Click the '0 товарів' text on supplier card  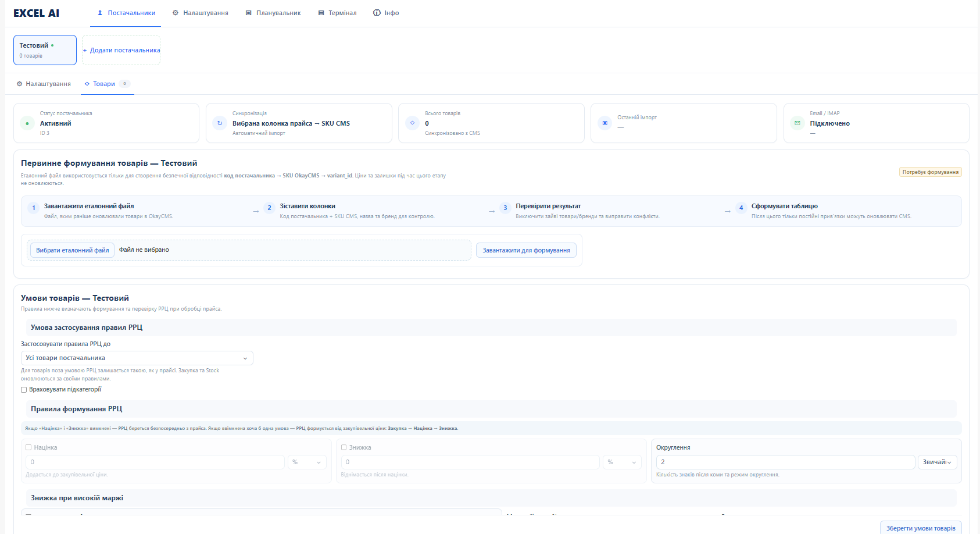(x=31, y=56)
